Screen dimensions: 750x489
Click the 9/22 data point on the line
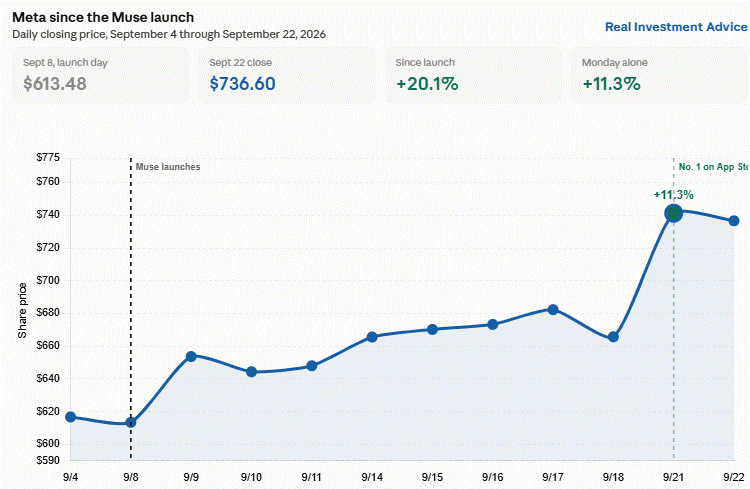pyautogui.click(x=734, y=221)
